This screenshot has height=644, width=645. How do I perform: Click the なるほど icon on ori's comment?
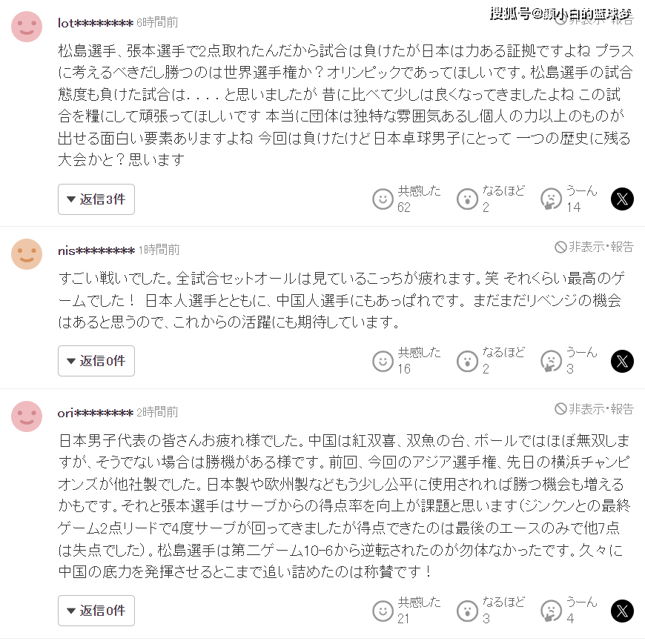(467, 611)
